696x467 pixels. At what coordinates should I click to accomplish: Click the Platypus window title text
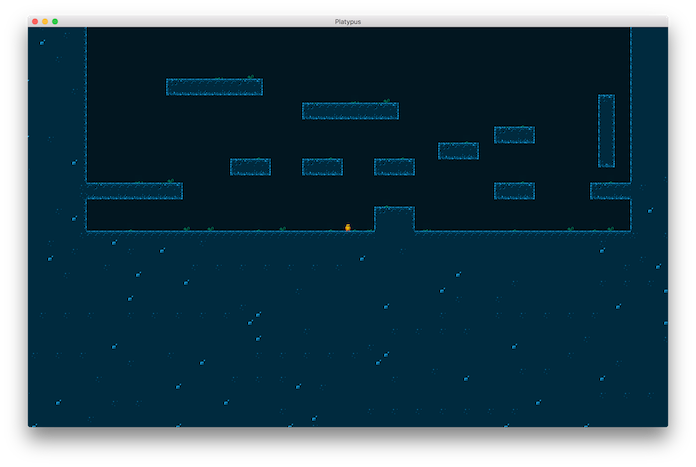[348, 21]
